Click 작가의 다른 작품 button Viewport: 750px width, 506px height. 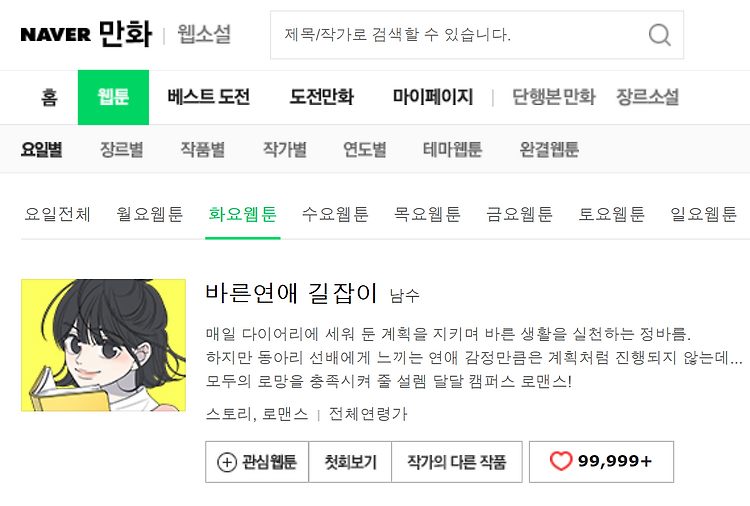pyautogui.click(x=457, y=462)
